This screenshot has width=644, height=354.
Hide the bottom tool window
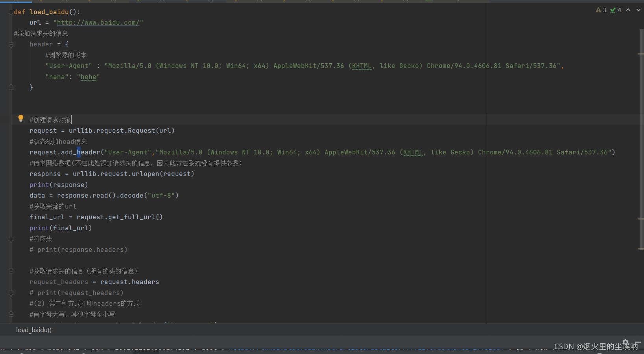[637, 342]
